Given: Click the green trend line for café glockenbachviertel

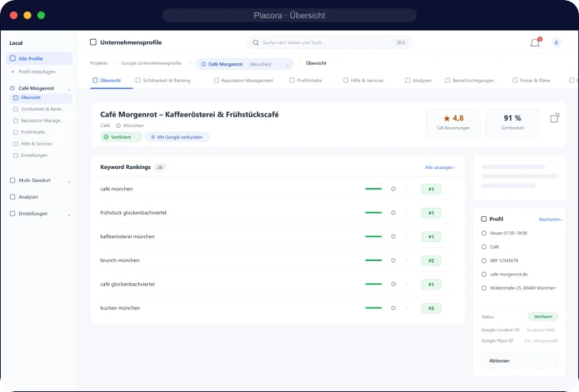Looking at the screenshot, I should click(x=373, y=284).
